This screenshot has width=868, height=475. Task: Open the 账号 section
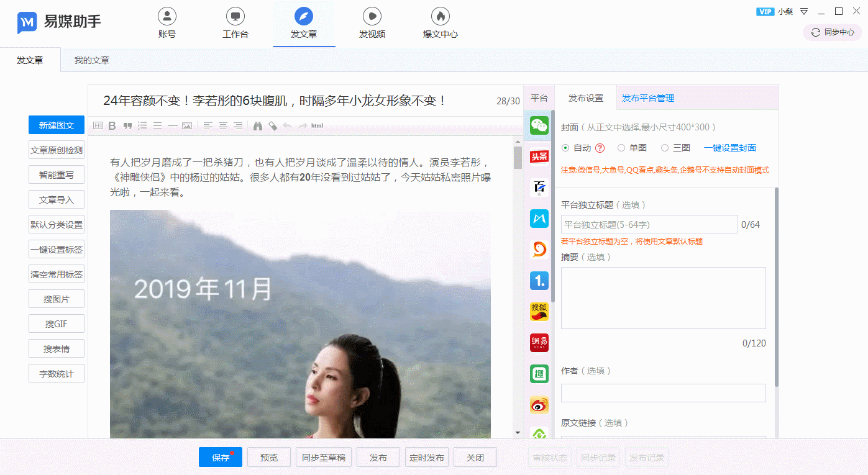(167, 24)
